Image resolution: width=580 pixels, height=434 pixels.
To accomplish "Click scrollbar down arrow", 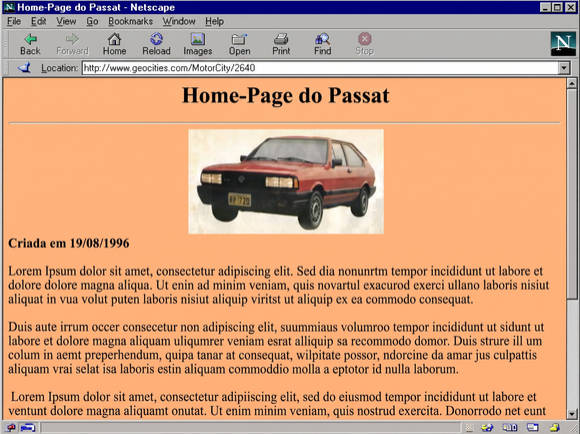I will pos(571,414).
